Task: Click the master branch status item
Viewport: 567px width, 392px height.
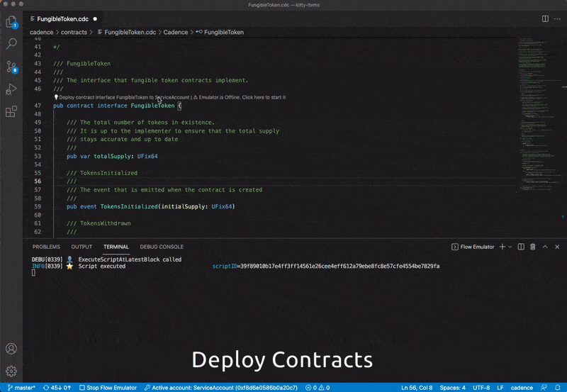Action: (x=21, y=387)
